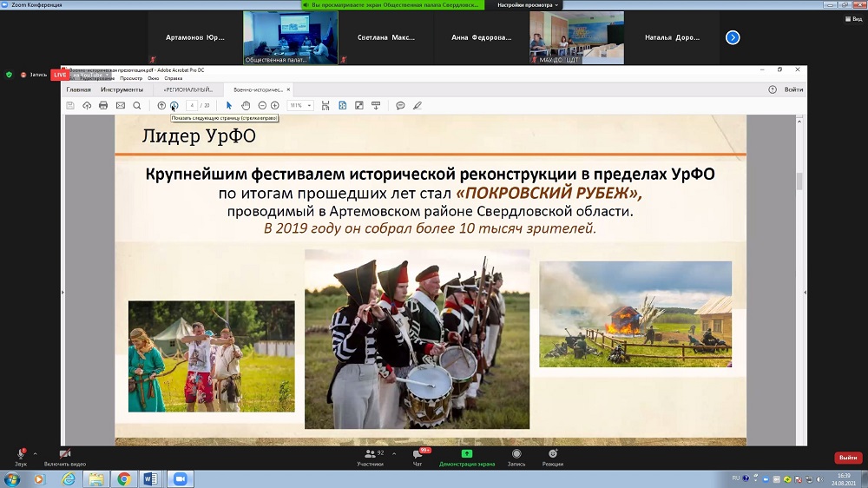Click the LIVE на YouTube indicator dropdown
The height and width of the screenshot is (488, 868).
(x=82, y=75)
